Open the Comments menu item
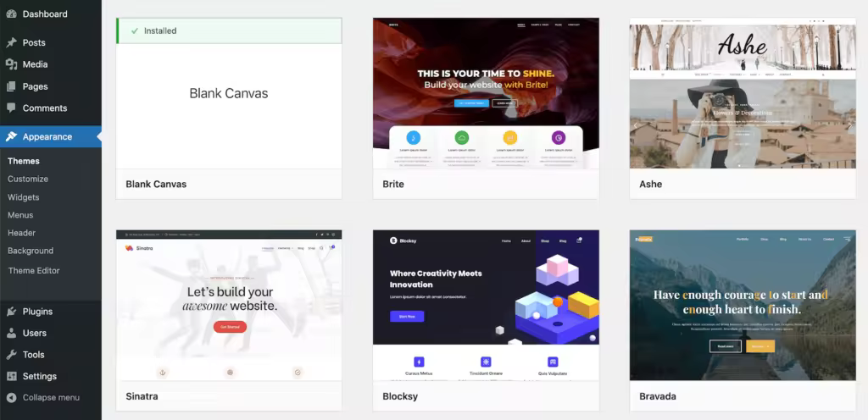Viewport: 868px width, 420px height. pyautogui.click(x=51, y=108)
